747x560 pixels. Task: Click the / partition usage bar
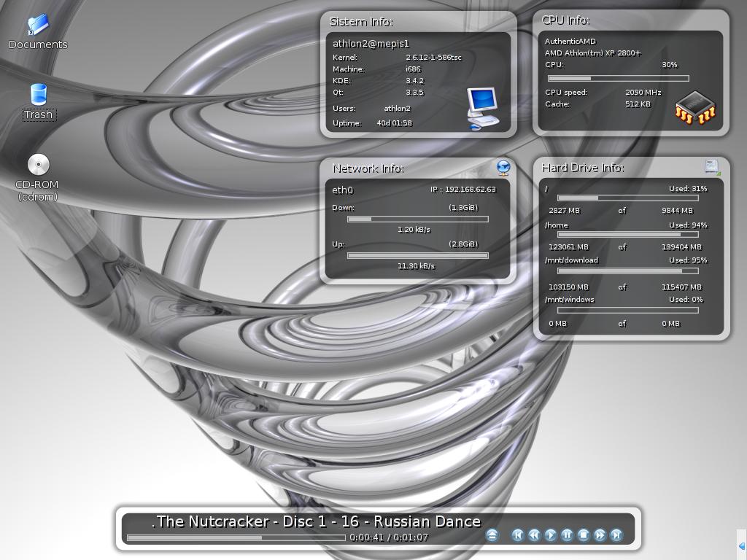coord(628,198)
